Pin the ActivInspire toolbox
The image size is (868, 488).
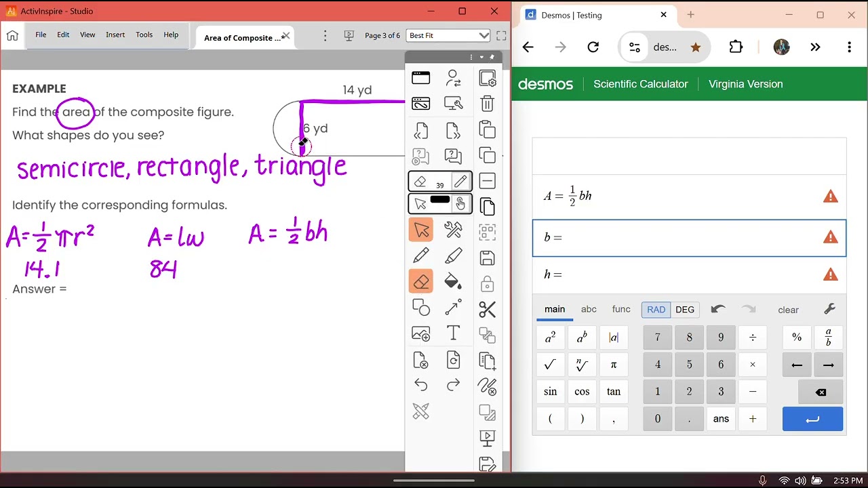click(492, 57)
